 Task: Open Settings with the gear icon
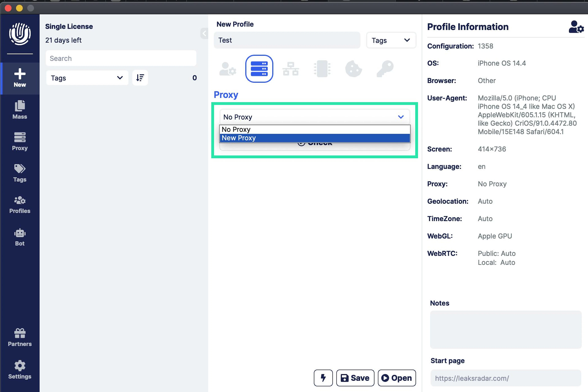click(20, 370)
